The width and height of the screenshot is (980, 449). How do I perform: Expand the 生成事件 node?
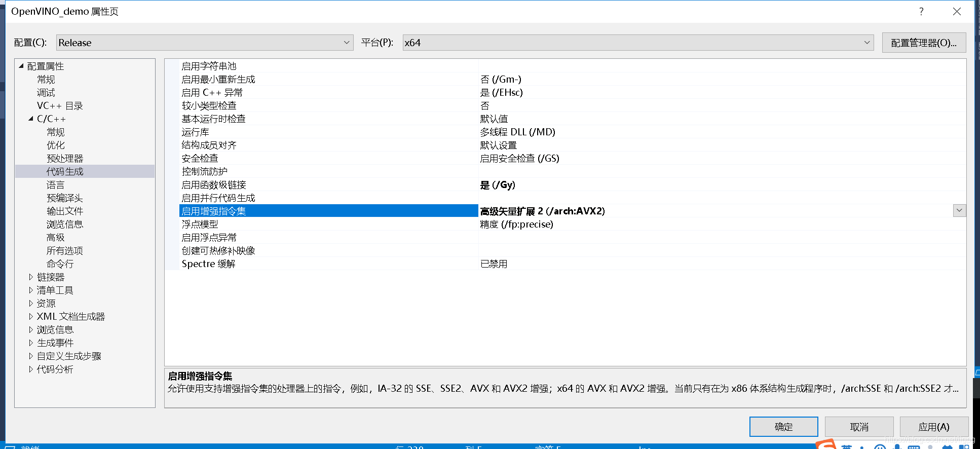31,343
